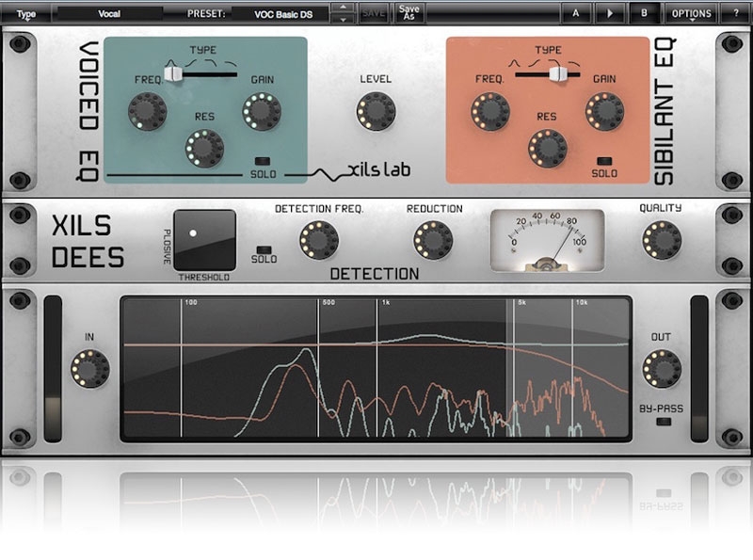Toggle SOLO on the Voiced EQ
Image resolution: width=753 pixels, height=560 pixels.
pos(262,161)
